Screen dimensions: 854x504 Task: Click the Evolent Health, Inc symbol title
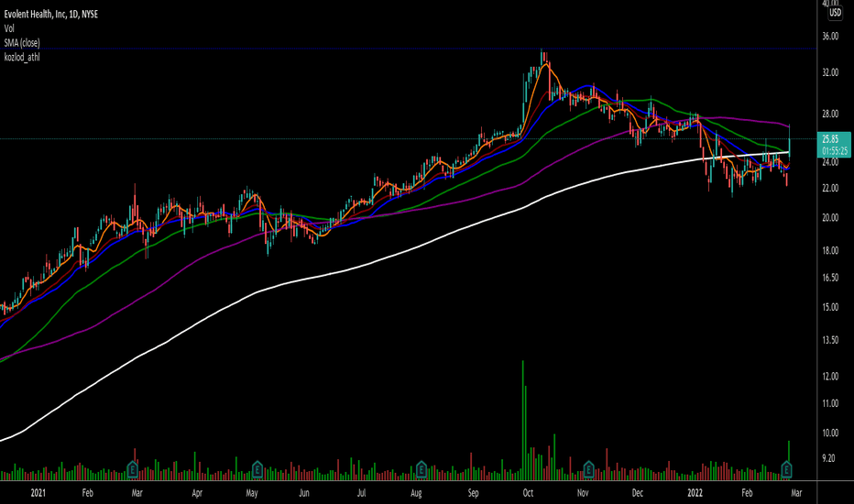tap(51, 14)
